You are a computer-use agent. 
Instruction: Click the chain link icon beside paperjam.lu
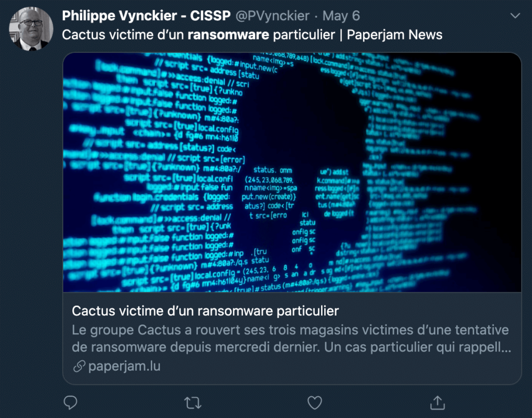pyautogui.click(x=79, y=366)
